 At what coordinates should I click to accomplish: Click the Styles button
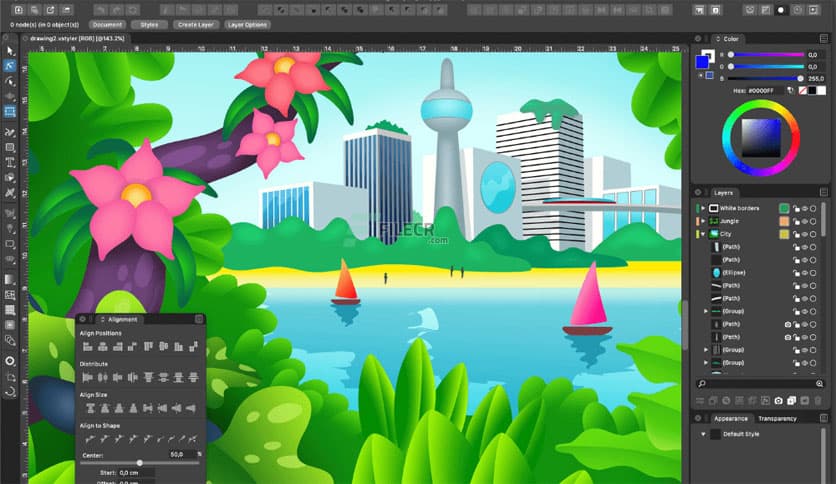point(149,25)
